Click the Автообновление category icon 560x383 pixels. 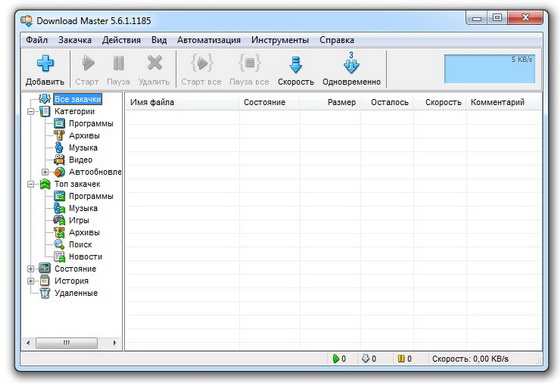pos(59,172)
